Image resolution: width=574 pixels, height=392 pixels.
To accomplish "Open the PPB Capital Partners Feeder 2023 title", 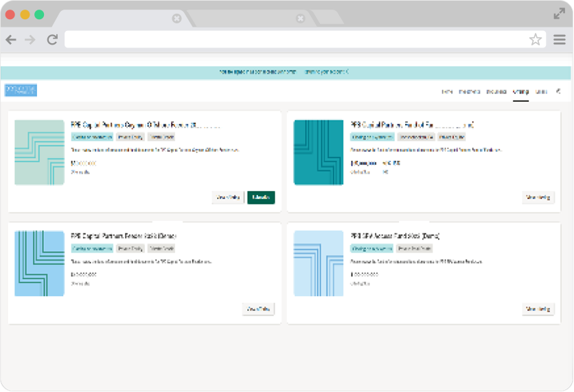I will pyautogui.click(x=124, y=236).
